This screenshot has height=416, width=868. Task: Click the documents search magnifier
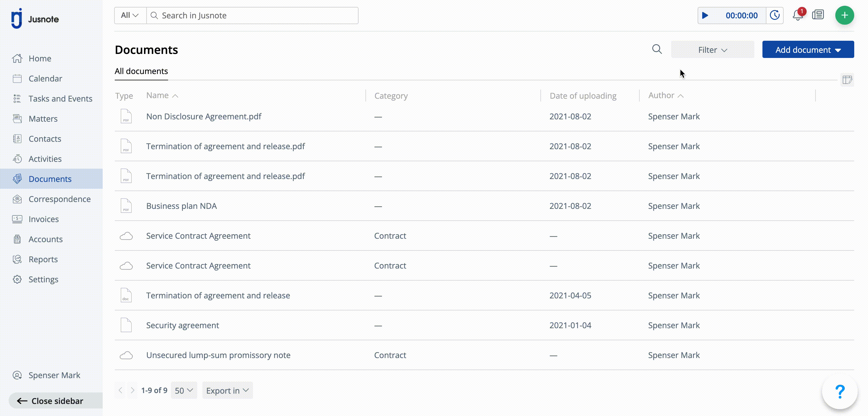(657, 49)
